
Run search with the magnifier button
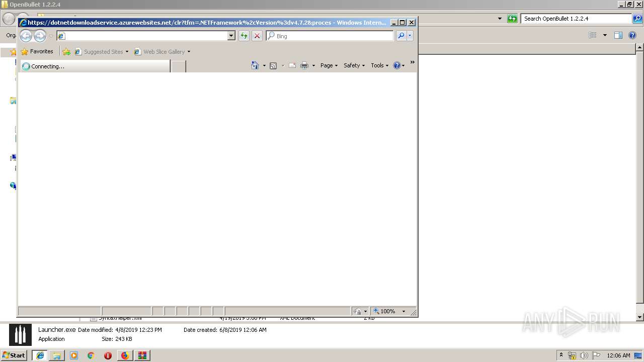pyautogui.click(x=401, y=36)
